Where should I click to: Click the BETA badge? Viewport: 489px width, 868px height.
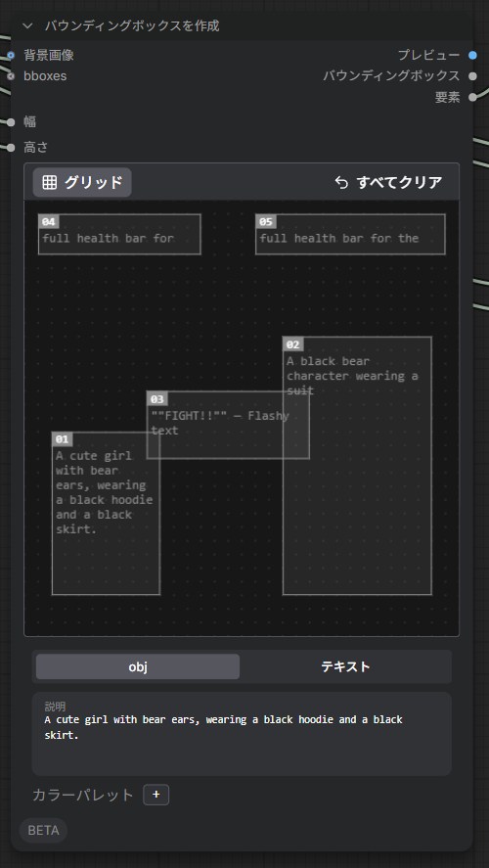[x=43, y=831]
